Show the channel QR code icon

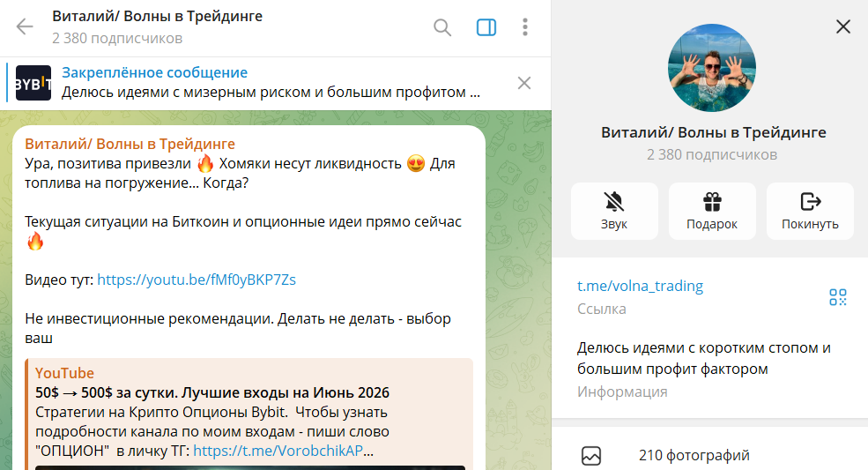pos(837,297)
